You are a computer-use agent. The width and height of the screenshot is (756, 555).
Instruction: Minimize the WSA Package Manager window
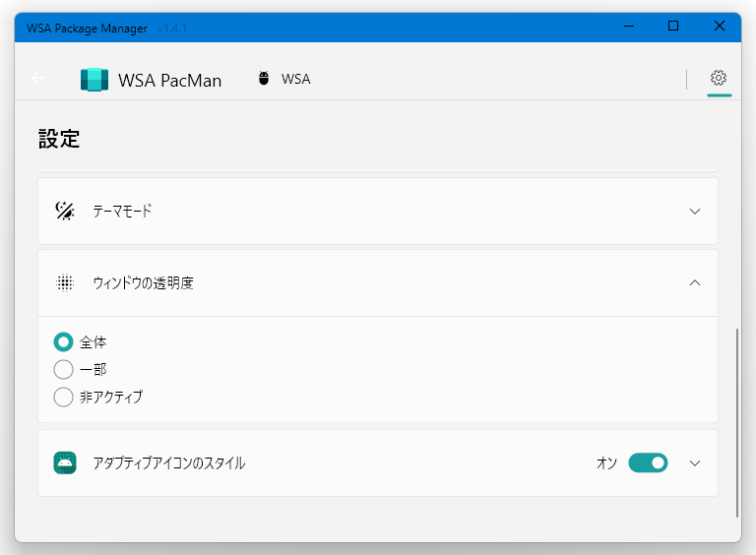point(629,26)
